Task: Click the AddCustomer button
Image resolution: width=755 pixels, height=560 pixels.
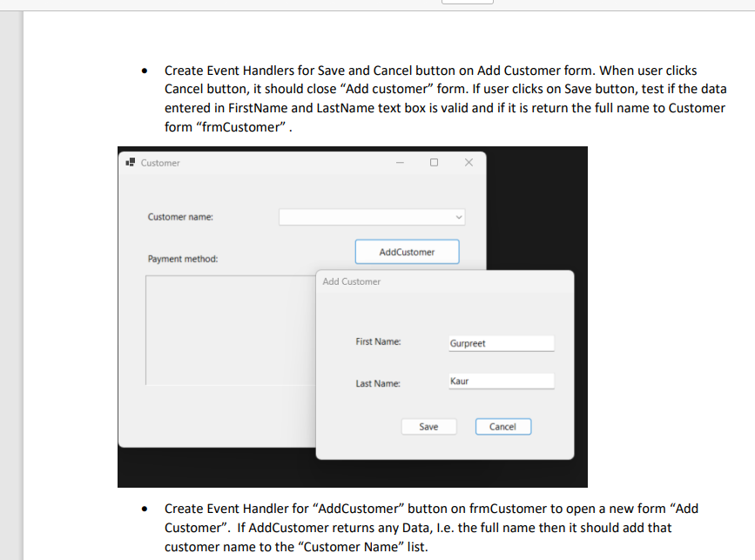Action: (x=407, y=251)
